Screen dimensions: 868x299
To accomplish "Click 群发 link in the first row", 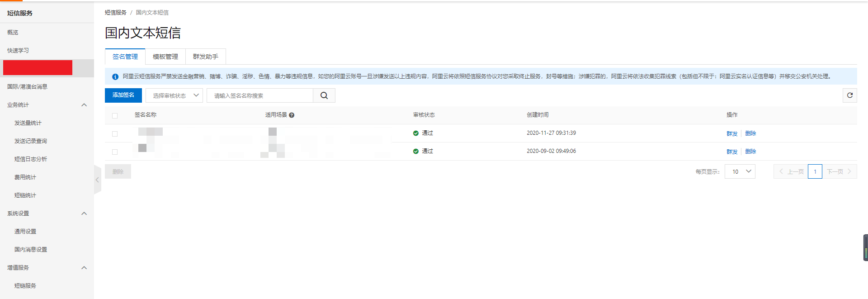I will tap(732, 133).
